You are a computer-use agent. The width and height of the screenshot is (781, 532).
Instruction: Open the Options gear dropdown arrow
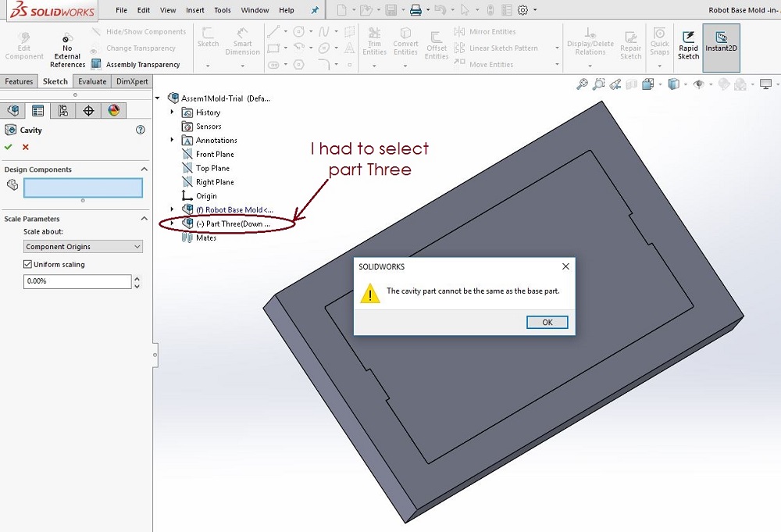click(535, 9)
